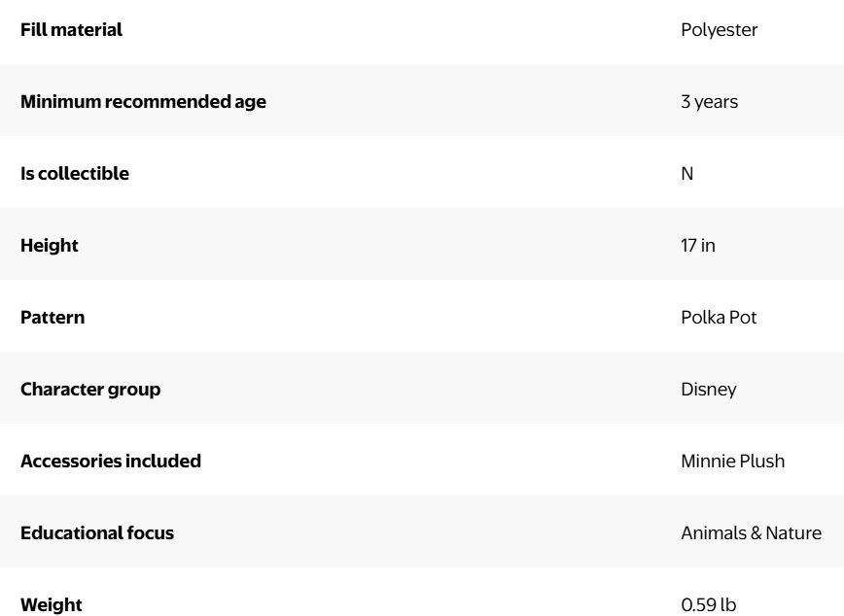
Task: Click the '0.59 lb' weight value
Action: click(709, 605)
